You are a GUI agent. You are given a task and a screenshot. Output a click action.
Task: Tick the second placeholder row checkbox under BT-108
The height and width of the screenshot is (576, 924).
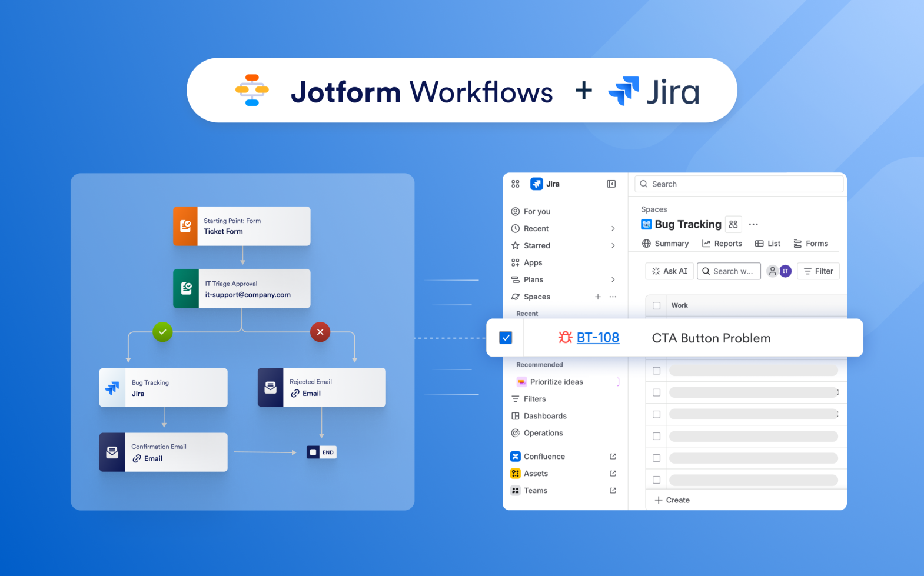[x=657, y=392]
